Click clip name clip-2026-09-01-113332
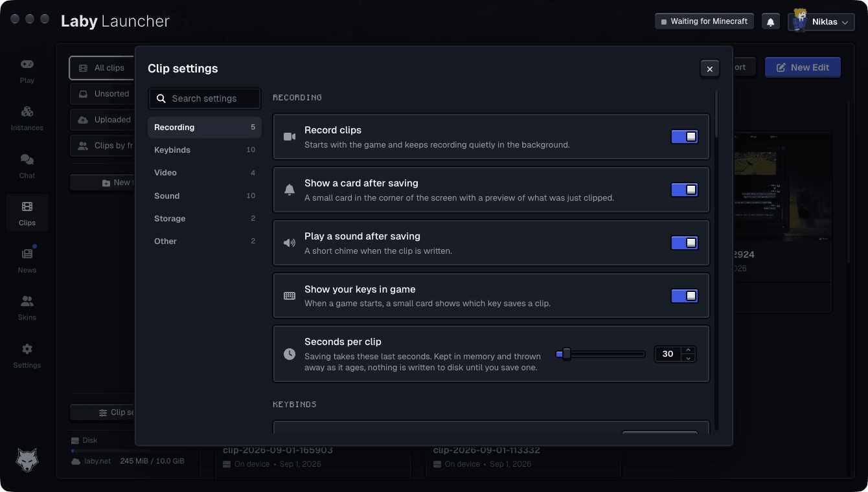This screenshot has height=492, width=868. (486, 451)
